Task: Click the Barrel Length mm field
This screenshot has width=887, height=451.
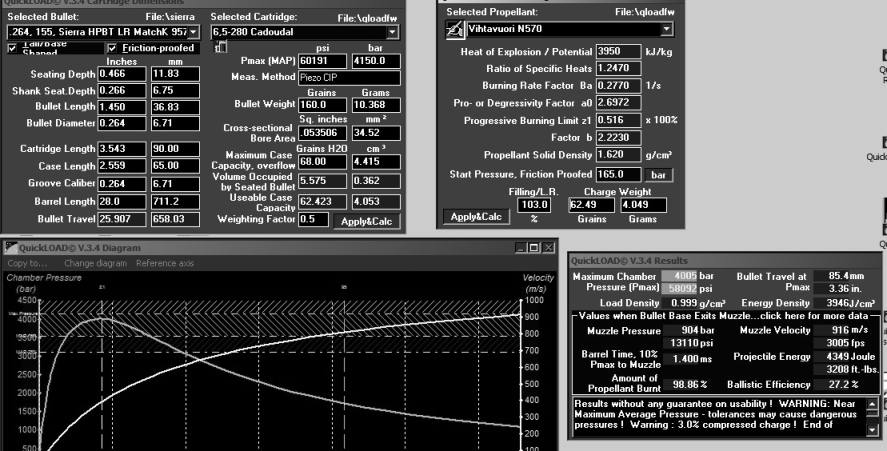Action: [175, 201]
